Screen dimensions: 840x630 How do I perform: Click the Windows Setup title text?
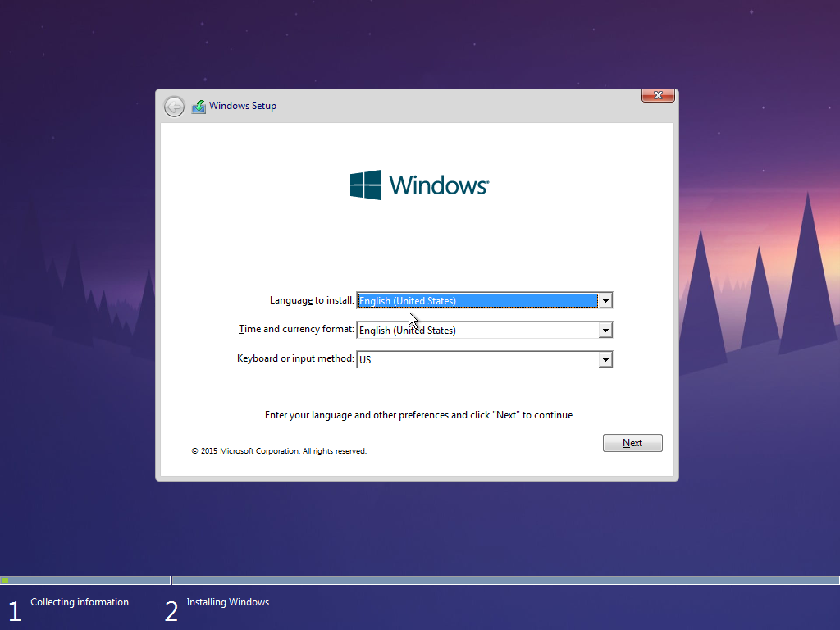click(x=243, y=106)
